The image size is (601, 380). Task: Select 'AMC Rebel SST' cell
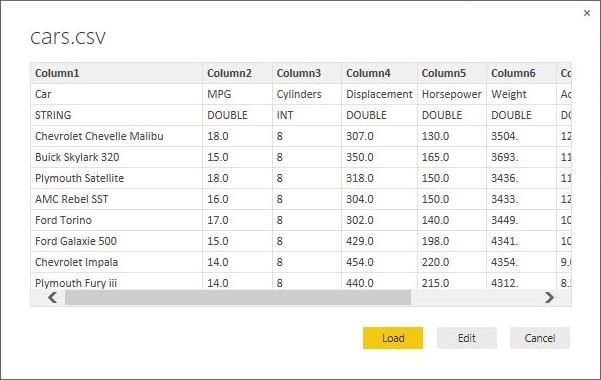[x=117, y=199]
